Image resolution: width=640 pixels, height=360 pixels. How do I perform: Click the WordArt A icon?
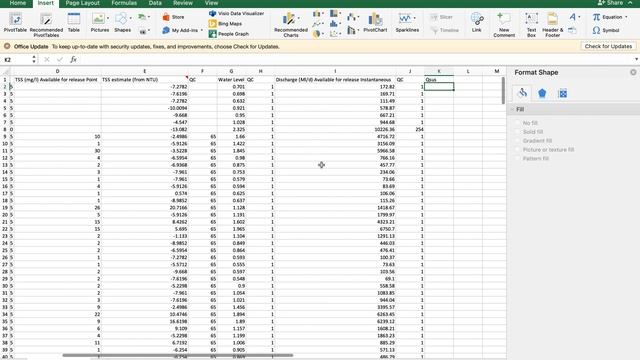pyautogui.click(x=572, y=17)
